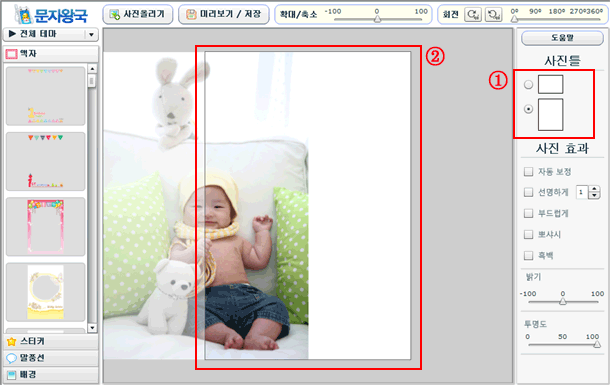Open the 말풍선 speech bubble section

(x=51, y=358)
